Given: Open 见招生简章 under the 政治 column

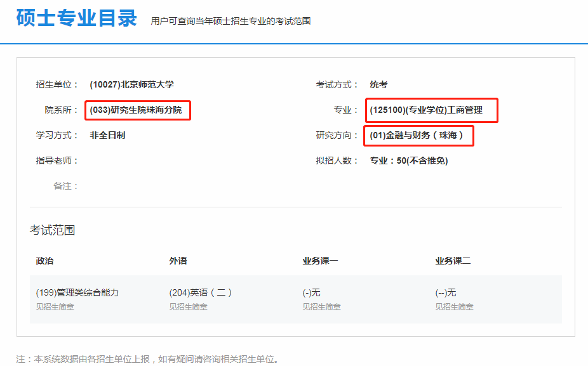Looking at the screenshot, I should 55,307.
